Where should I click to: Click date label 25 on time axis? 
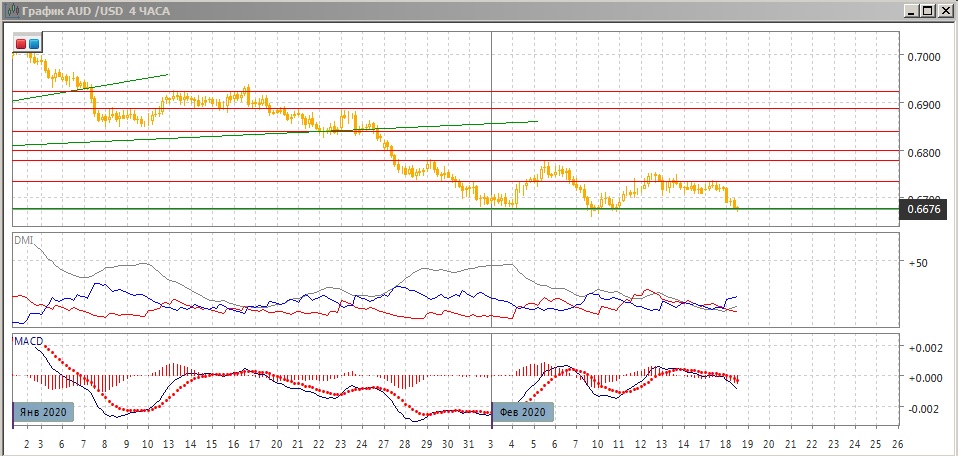[x=876, y=444]
